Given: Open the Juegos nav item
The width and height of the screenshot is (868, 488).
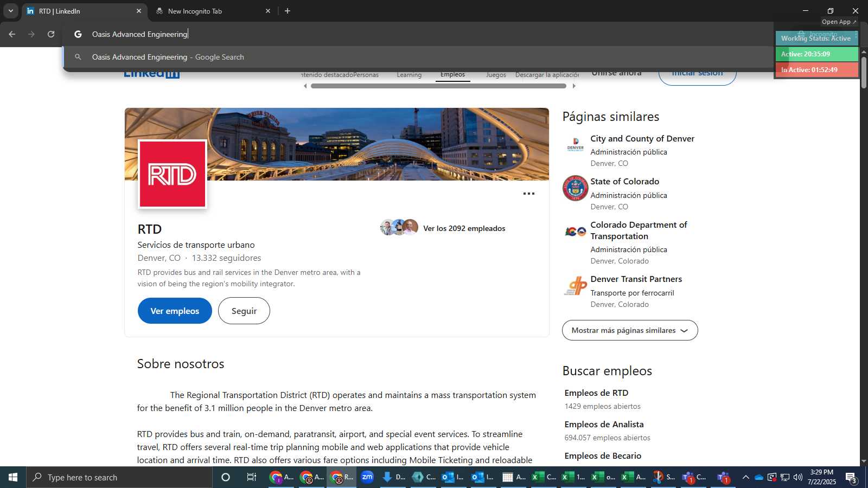Looking at the screenshot, I should (x=496, y=75).
